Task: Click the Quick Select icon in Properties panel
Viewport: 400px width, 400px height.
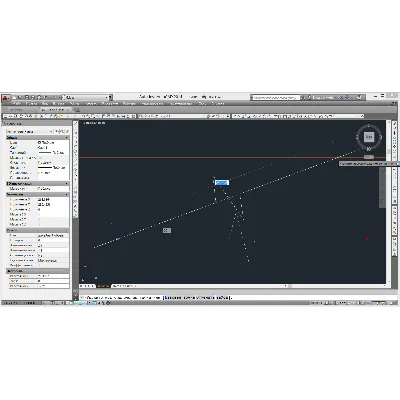Action: pos(66,132)
